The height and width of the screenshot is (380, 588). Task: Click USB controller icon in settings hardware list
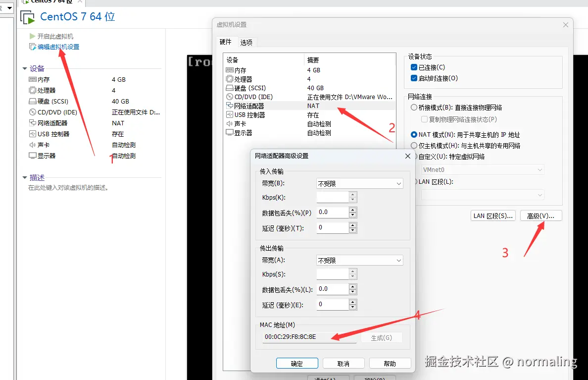(x=230, y=115)
